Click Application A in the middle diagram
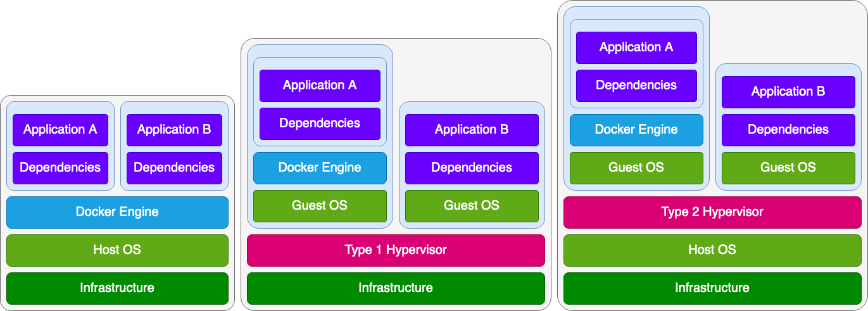 coord(320,86)
